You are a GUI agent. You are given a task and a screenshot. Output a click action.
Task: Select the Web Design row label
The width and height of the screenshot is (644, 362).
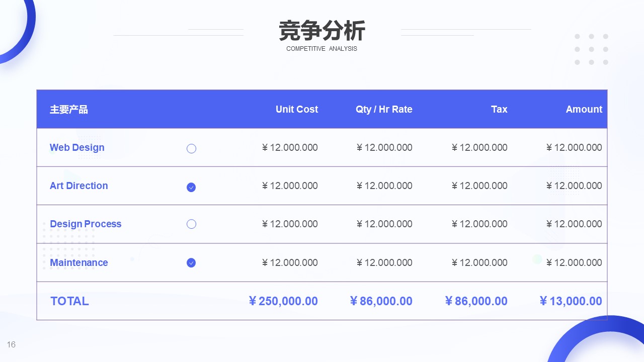[77, 147]
